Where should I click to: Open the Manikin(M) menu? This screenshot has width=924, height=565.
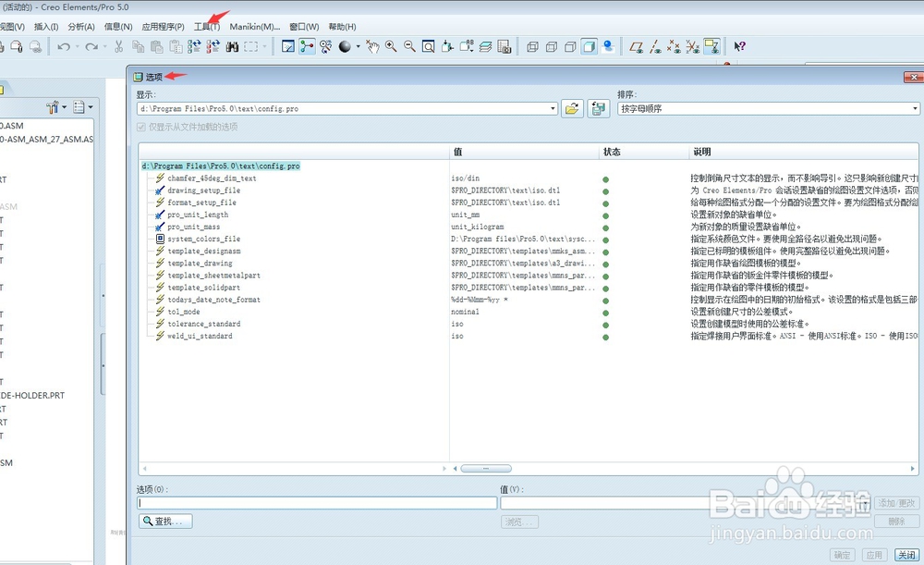[255, 27]
